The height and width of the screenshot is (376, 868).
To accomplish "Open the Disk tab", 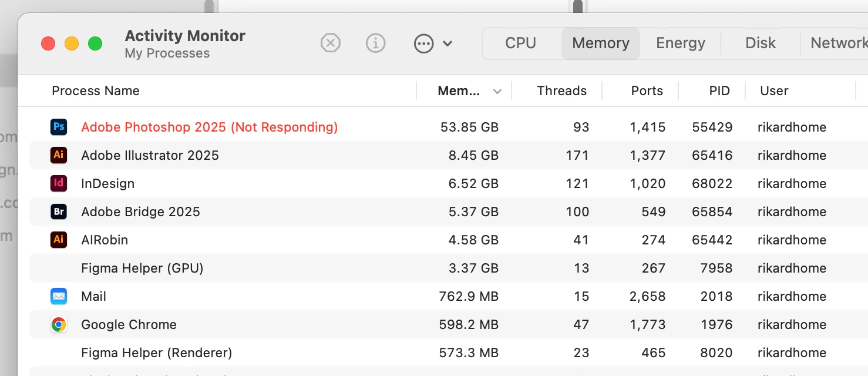I will coord(760,43).
